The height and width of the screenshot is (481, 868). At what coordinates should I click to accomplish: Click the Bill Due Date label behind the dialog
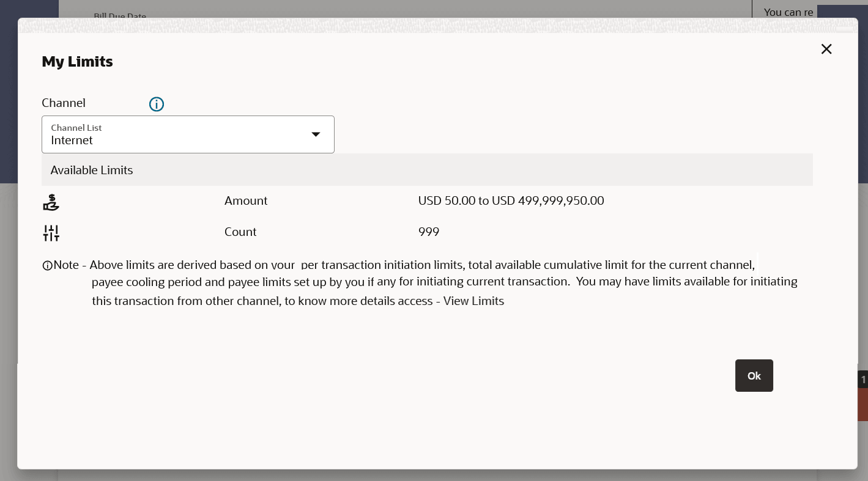pyautogui.click(x=120, y=16)
